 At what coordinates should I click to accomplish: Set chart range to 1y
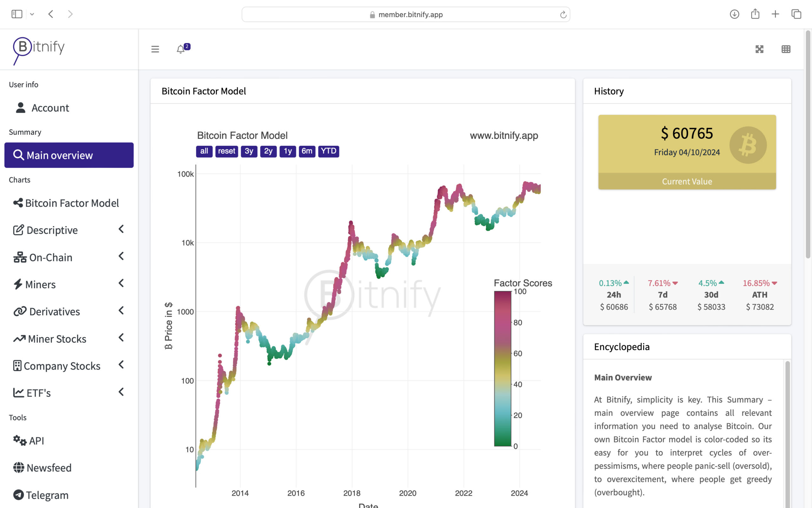tap(288, 151)
